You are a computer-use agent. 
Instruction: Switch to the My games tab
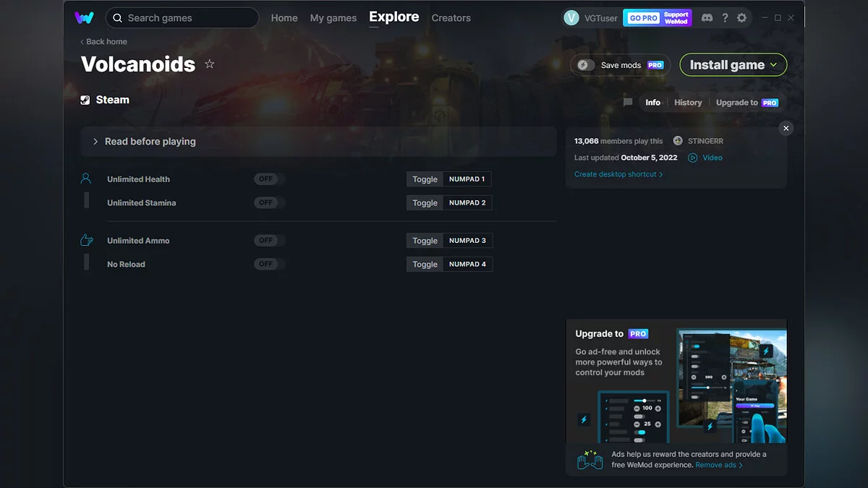click(333, 18)
